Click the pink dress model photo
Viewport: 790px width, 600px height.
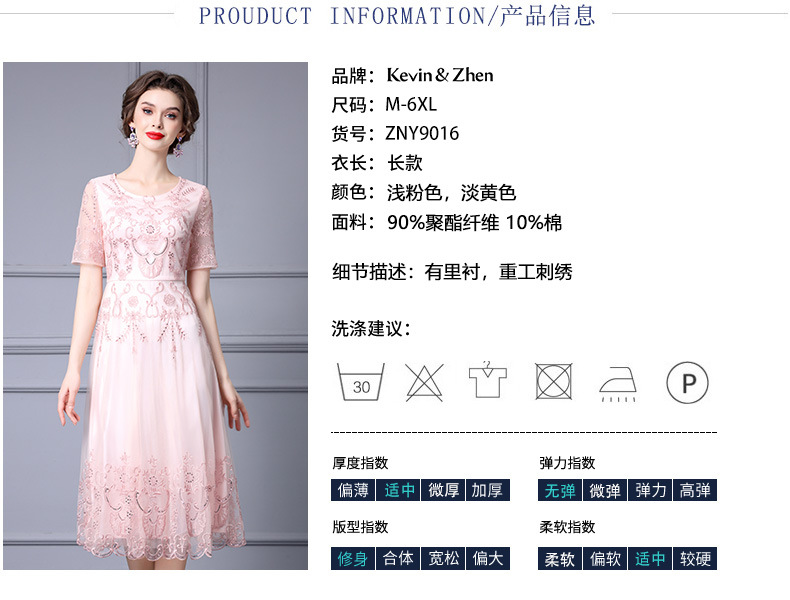pyautogui.click(x=155, y=316)
